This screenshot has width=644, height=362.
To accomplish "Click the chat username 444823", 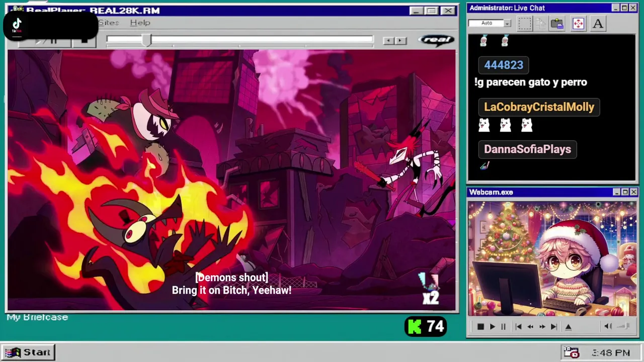I will click(504, 65).
